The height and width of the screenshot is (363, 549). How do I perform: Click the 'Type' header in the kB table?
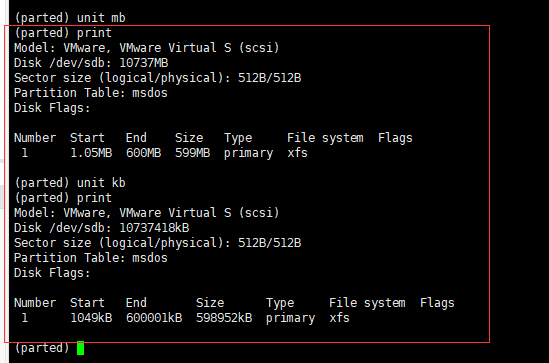(x=280, y=303)
